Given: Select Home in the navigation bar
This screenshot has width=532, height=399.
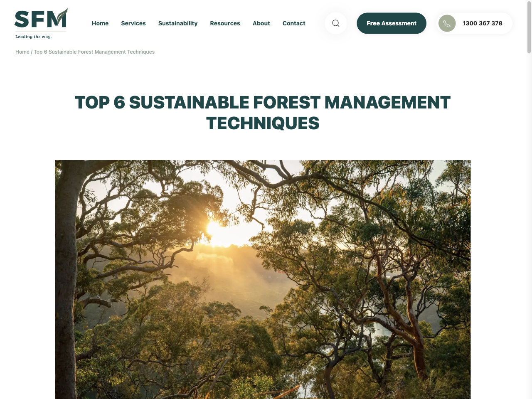Looking at the screenshot, I should 100,23.
